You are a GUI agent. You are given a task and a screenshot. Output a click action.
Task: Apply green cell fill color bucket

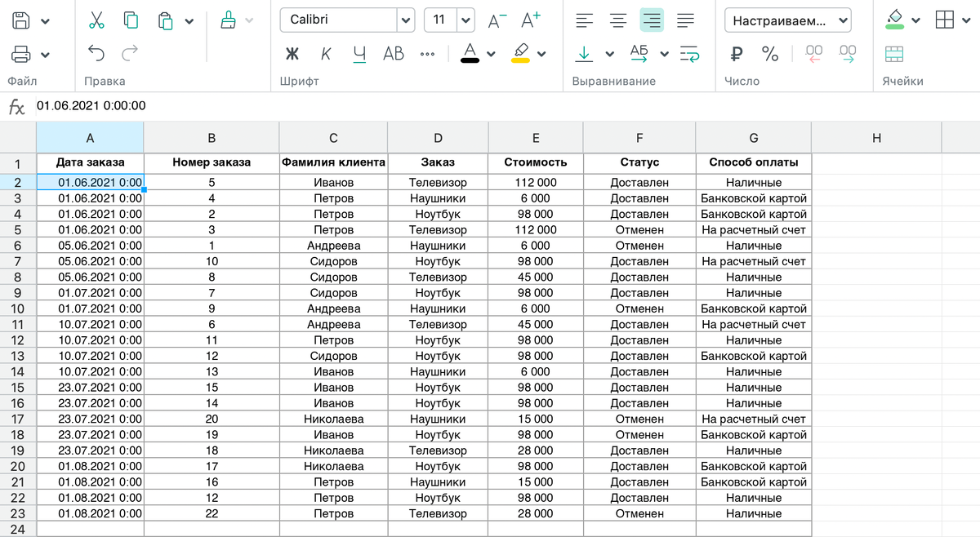[895, 20]
